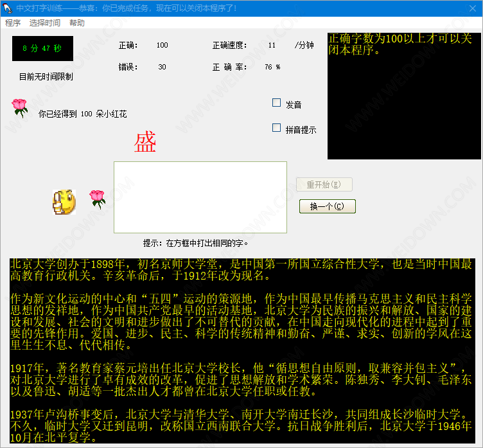Enable the 拼音提示 checkbox
The width and height of the screenshot is (483, 448).
click(x=276, y=128)
